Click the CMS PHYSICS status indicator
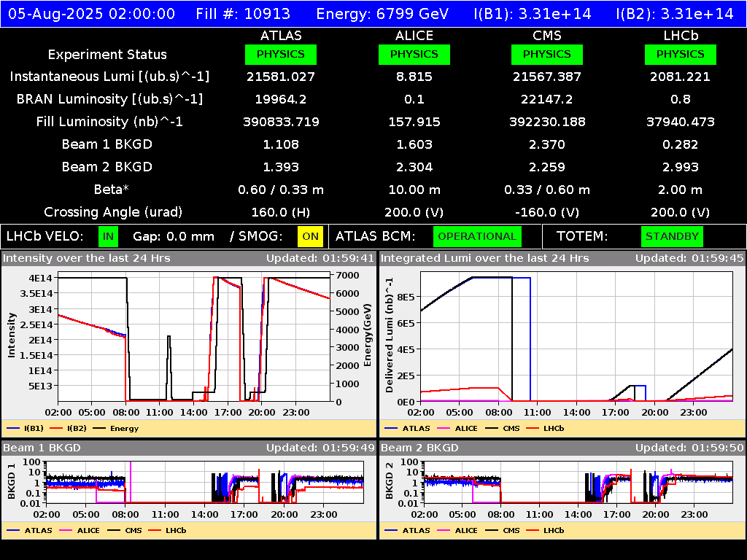Screen dimensions: 747x560 click(x=547, y=54)
